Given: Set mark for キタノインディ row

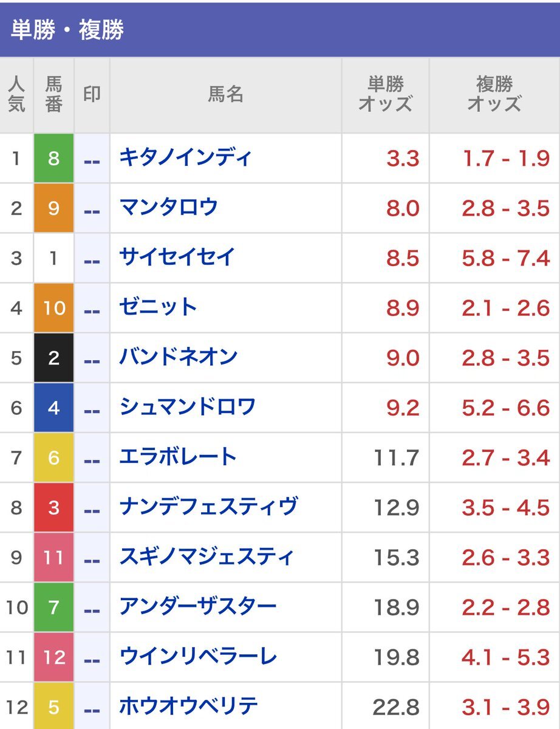Looking at the screenshot, I should point(92,159).
